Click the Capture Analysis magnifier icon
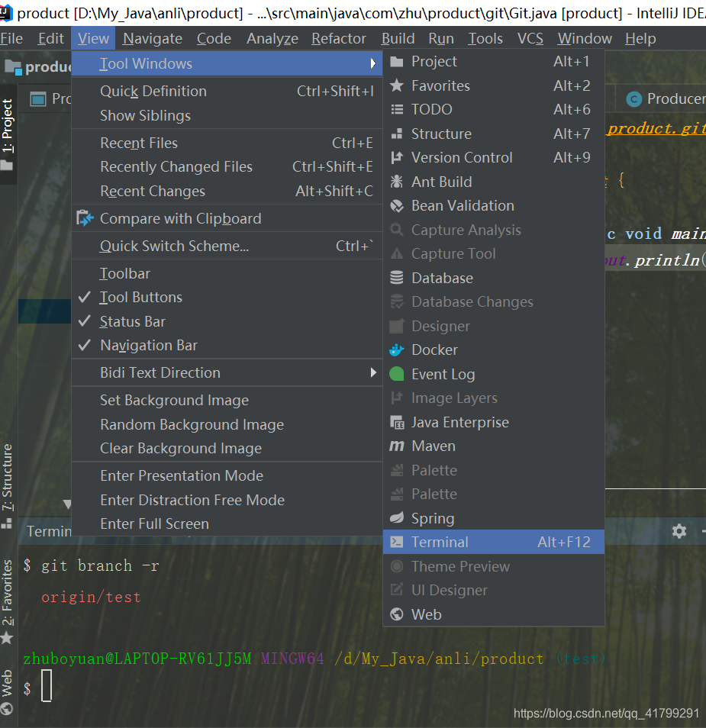706x728 pixels. 397,230
